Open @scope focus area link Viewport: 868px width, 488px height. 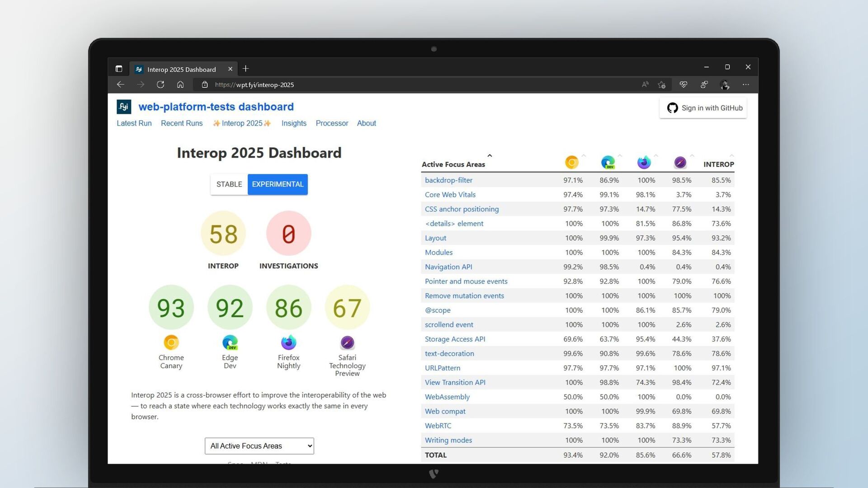(x=438, y=310)
